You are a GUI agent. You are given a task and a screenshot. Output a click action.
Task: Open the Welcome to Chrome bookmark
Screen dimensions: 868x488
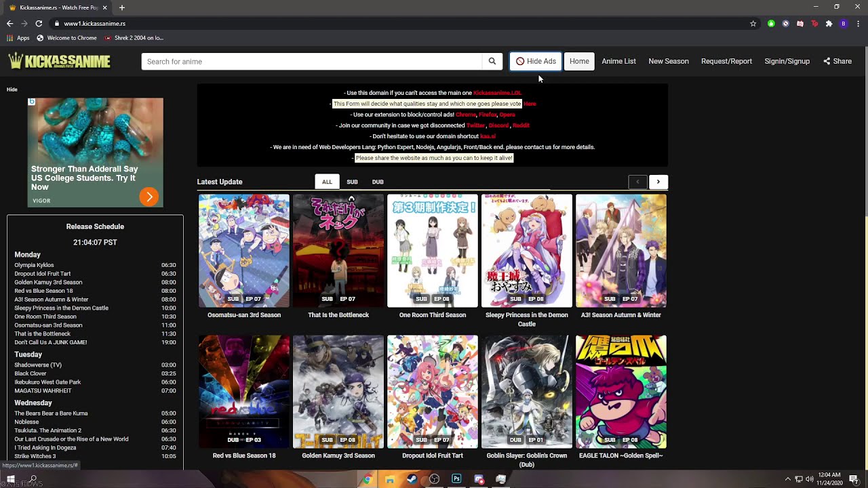pyautogui.click(x=66, y=38)
